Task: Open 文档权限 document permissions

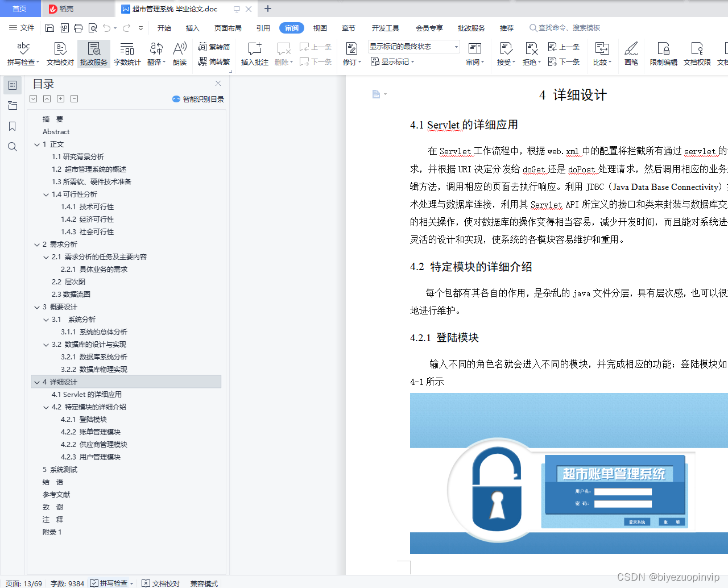Action: pos(697,54)
